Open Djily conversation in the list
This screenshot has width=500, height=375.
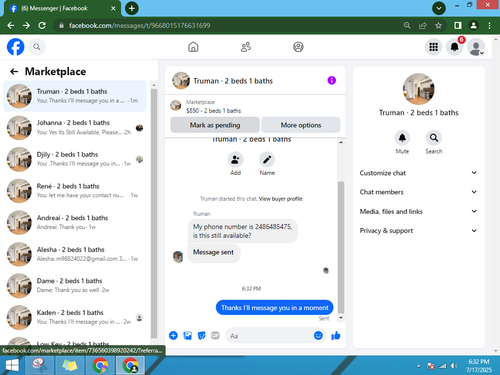pyautogui.click(x=75, y=159)
